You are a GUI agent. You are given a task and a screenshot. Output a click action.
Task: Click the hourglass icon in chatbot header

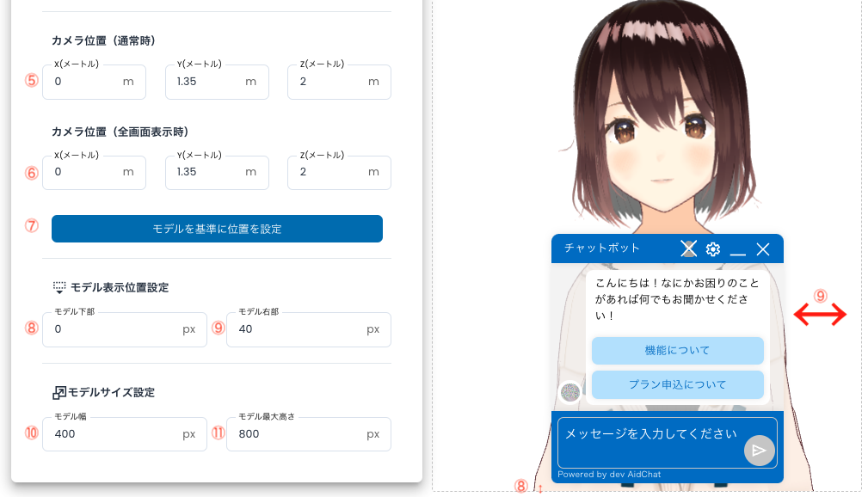[x=688, y=249]
